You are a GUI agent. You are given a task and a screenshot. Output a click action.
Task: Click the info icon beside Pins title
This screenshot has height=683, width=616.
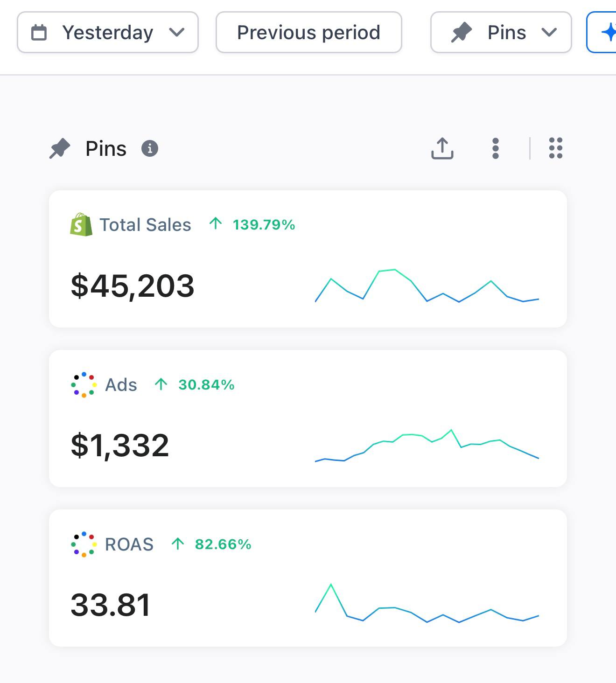[x=150, y=148]
